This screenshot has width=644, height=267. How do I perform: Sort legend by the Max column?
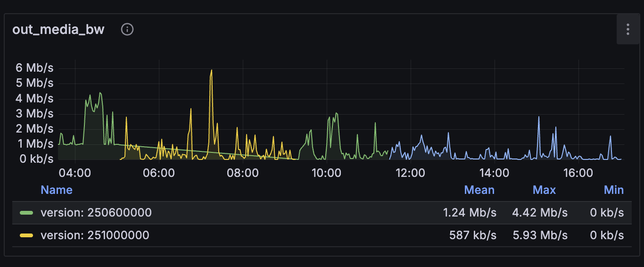(x=544, y=190)
